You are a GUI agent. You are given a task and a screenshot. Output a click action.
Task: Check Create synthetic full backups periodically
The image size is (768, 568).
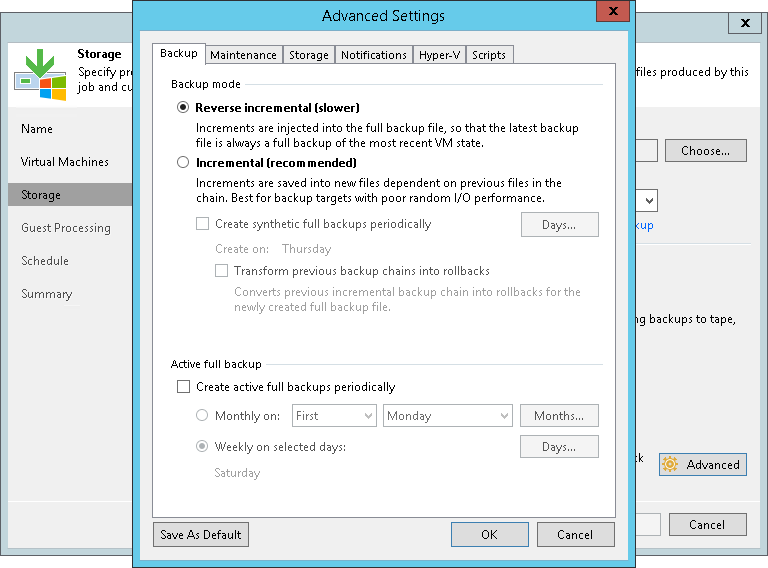tap(203, 224)
